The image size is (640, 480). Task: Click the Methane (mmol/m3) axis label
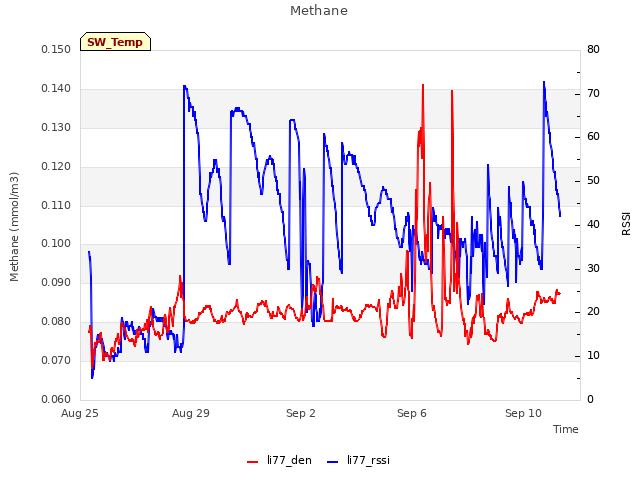point(14,227)
